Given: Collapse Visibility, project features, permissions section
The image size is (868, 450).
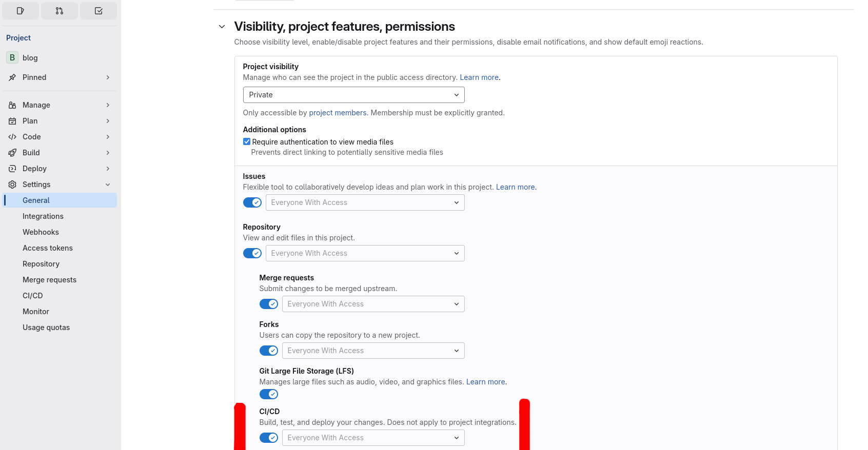Looking at the screenshot, I should 222,27.
